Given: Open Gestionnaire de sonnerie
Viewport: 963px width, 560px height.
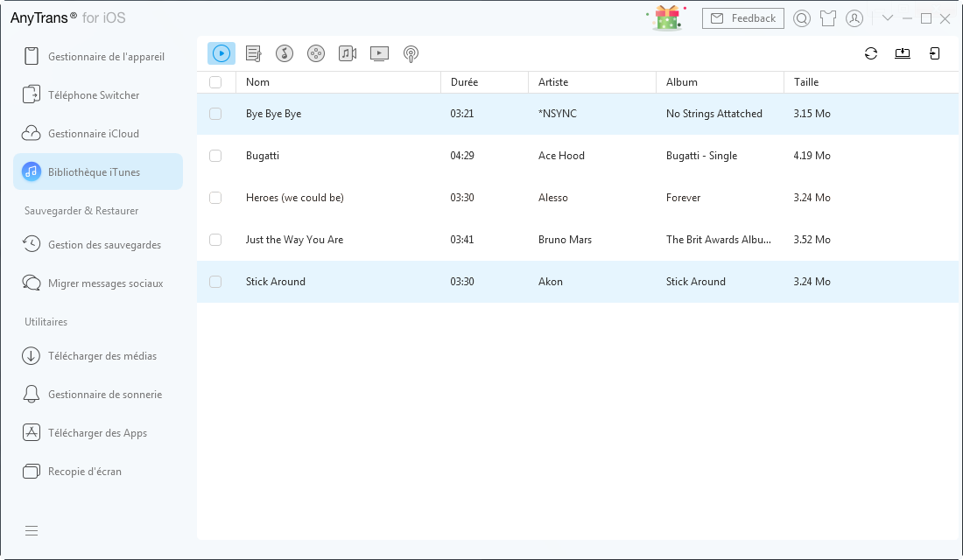Looking at the screenshot, I should pos(98,395).
